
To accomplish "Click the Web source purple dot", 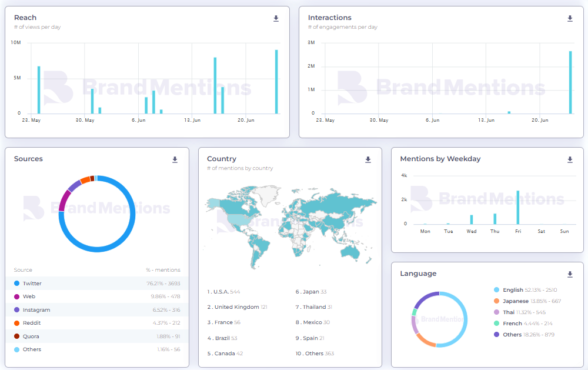I will coord(17,296).
